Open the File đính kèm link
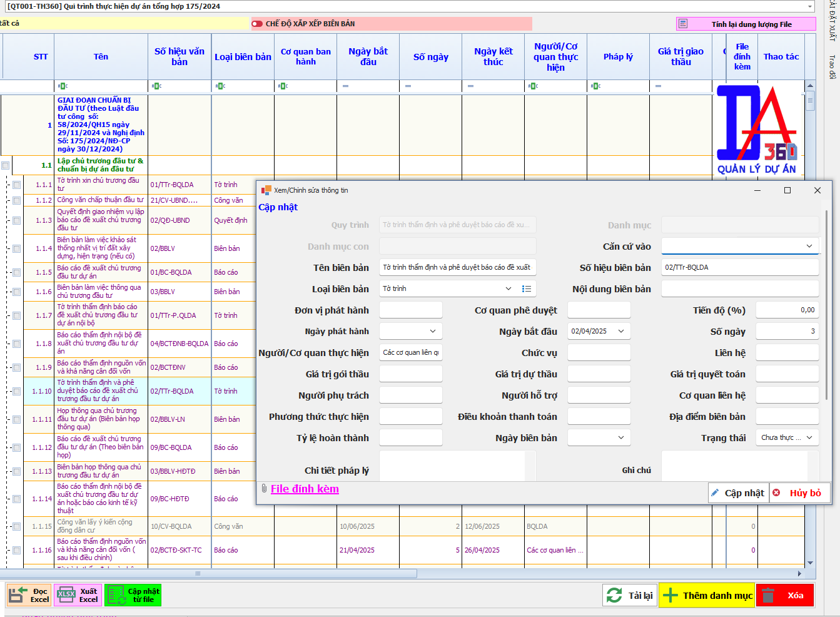840x617 pixels. coord(305,489)
